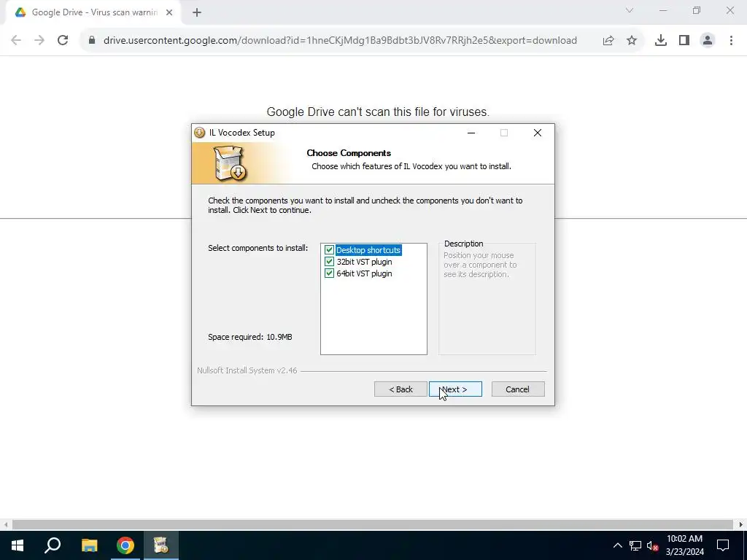Close the IL Vocodex Setup dialog
747x560 pixels.
pyautogui.click(x=538, y=133)
